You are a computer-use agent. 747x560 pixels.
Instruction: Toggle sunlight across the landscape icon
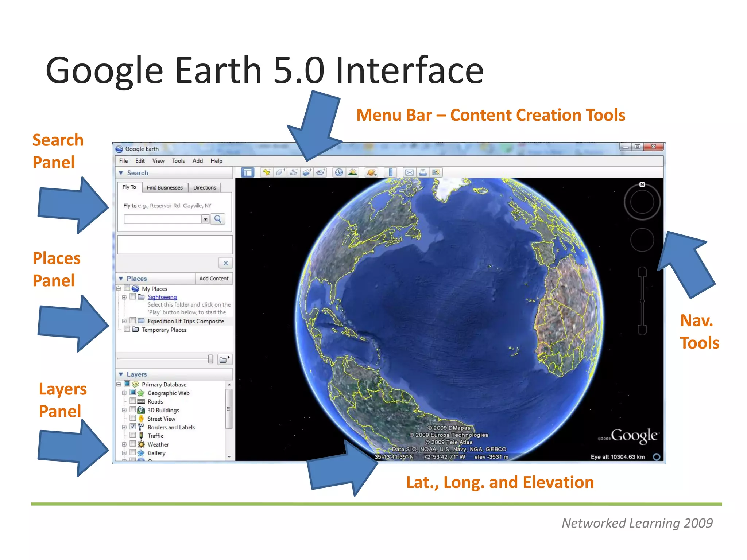pyautogui.click(x=352, y=172)
